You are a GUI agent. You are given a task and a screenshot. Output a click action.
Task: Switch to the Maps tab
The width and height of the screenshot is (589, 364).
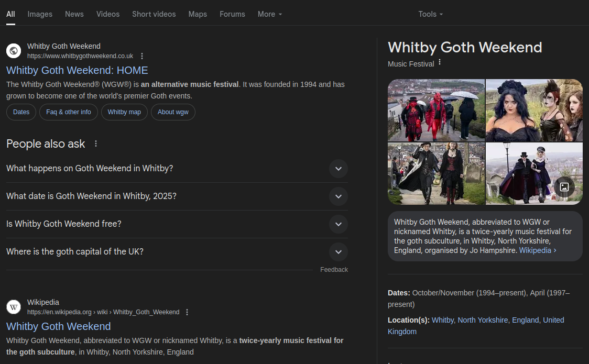click(x=198, y=14)
